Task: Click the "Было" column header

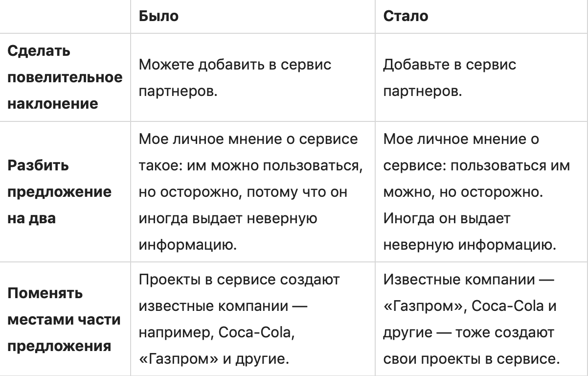Action: pos(158,16)
